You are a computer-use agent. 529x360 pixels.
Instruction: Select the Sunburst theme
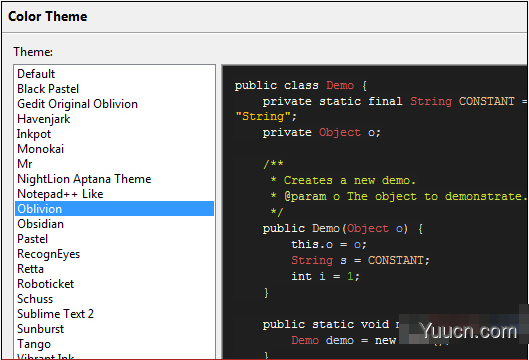(114, 329)
